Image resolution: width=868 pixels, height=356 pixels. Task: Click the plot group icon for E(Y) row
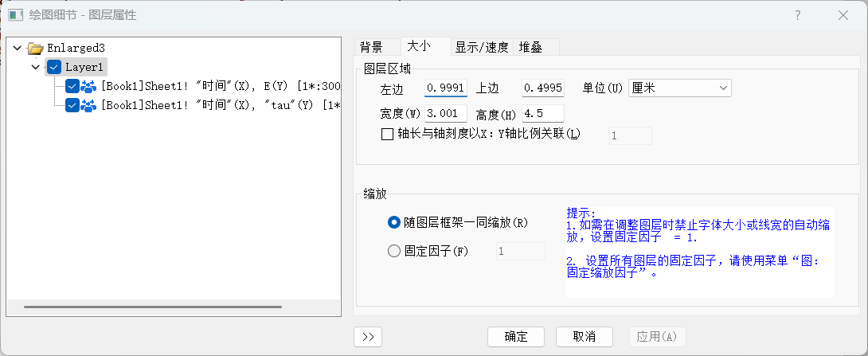(x=88, y=86)
